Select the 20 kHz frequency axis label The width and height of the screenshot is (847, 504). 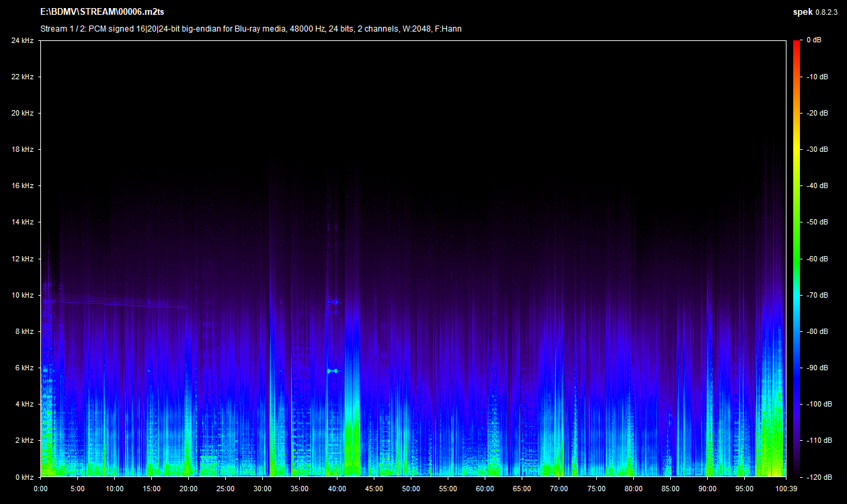click(x=22, y=113)
